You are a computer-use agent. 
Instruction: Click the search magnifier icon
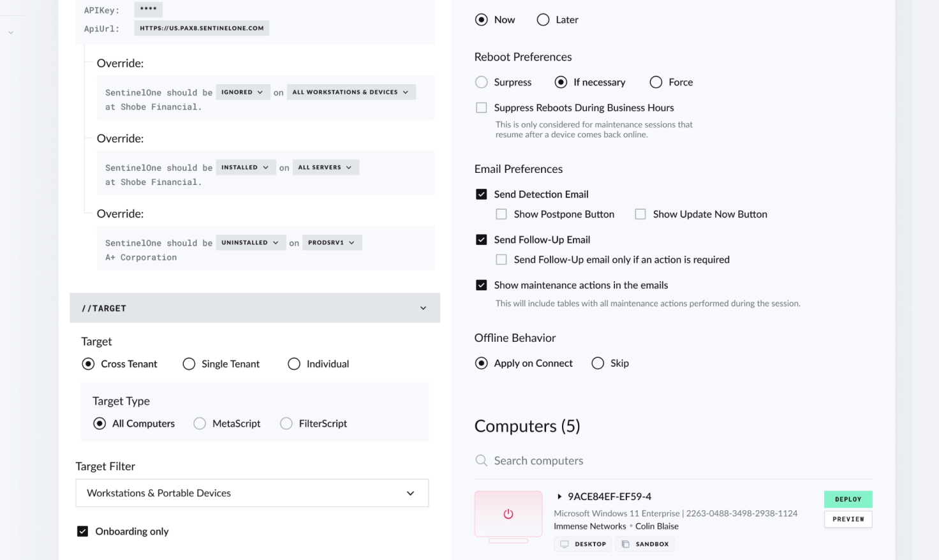482,461
